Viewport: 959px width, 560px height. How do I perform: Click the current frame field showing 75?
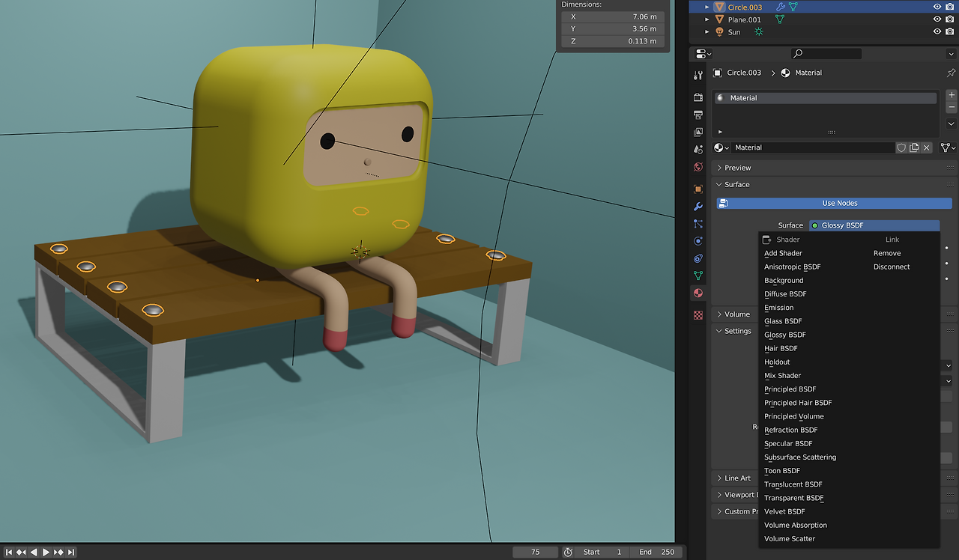click(x=535, y=552)
